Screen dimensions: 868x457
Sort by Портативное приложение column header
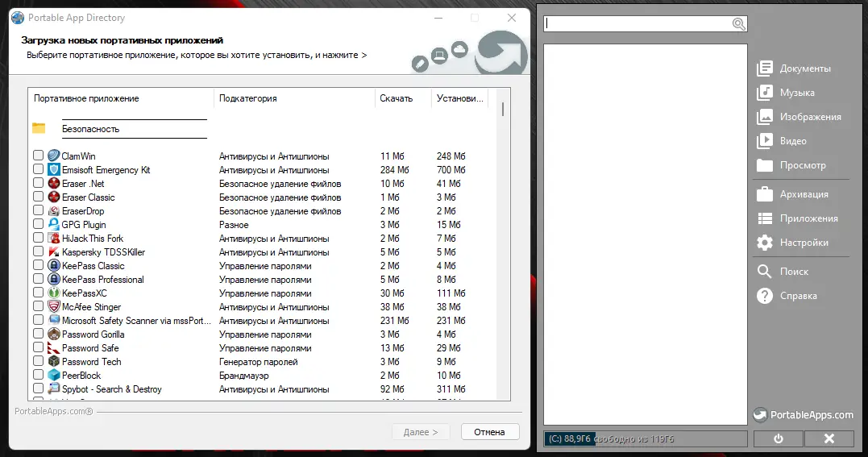[x=121, y=98]
